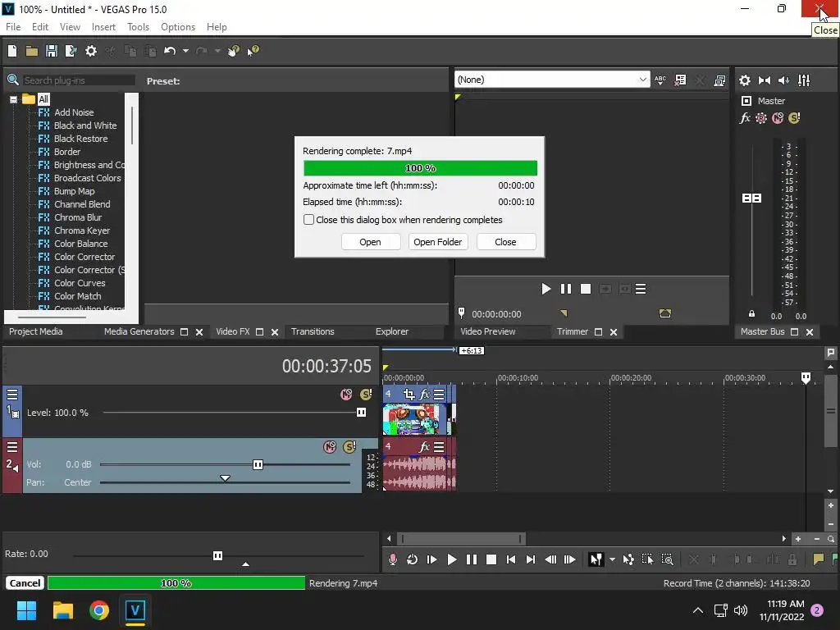This screenshot has height=630, width=840.
Task: Toggle the Loop Playback icon
Action: click(412, 559)
